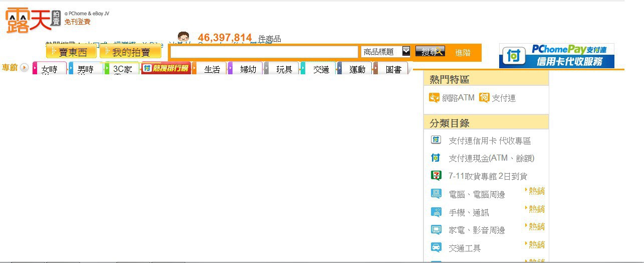Click the 免刊登費 link
The width and height of the screenshot is (644, 263).
[77, 22]
